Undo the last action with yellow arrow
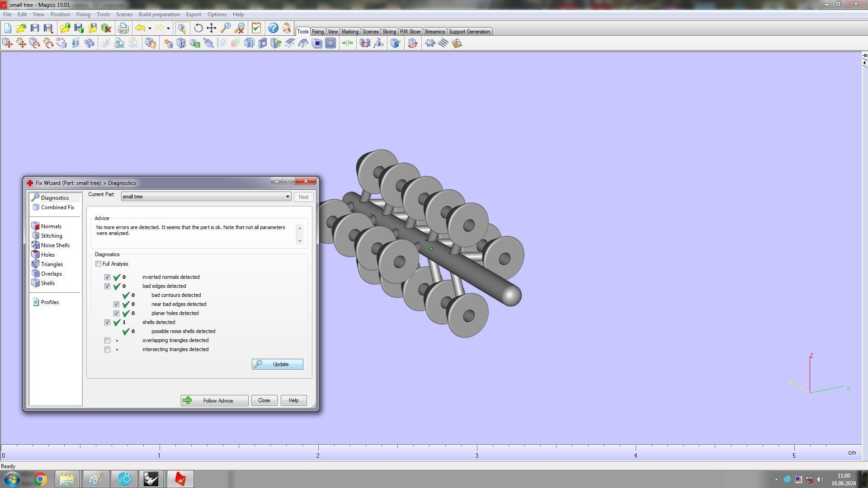The image size is (868, 488). pos(140,28)
